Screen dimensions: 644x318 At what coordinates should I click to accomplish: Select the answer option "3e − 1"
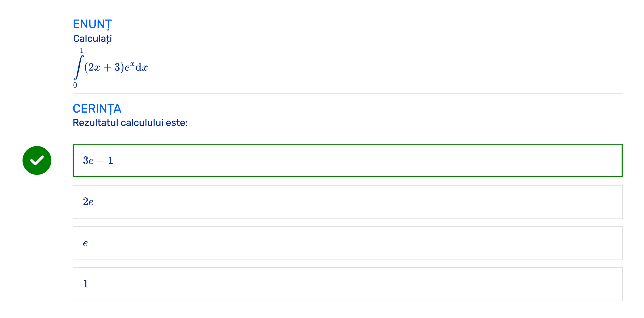click(347, 160)
